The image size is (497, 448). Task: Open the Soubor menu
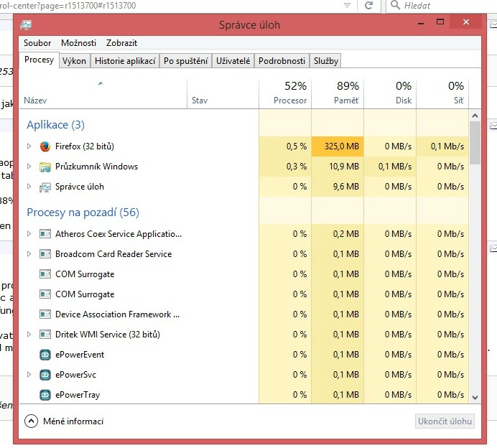37,43
